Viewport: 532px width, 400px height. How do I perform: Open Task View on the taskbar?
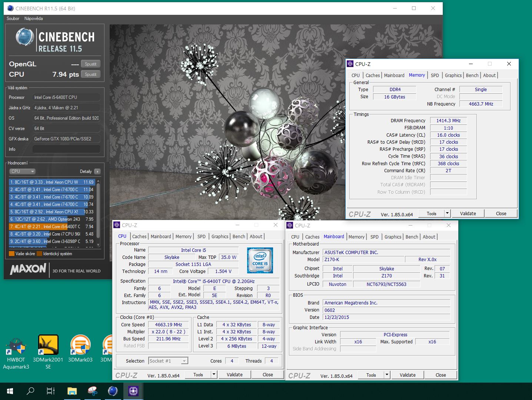point(51,391)
